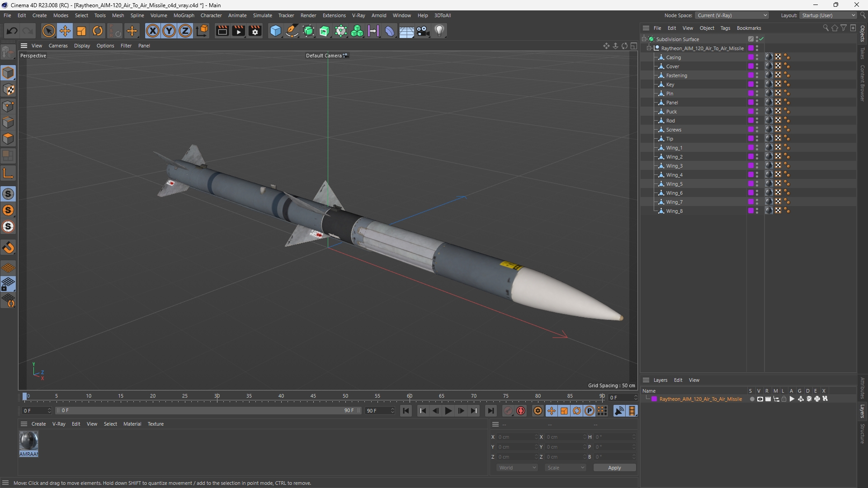Switch to Polygons mode
Screen dimensions: 868x488
click(x=8, y=139)
